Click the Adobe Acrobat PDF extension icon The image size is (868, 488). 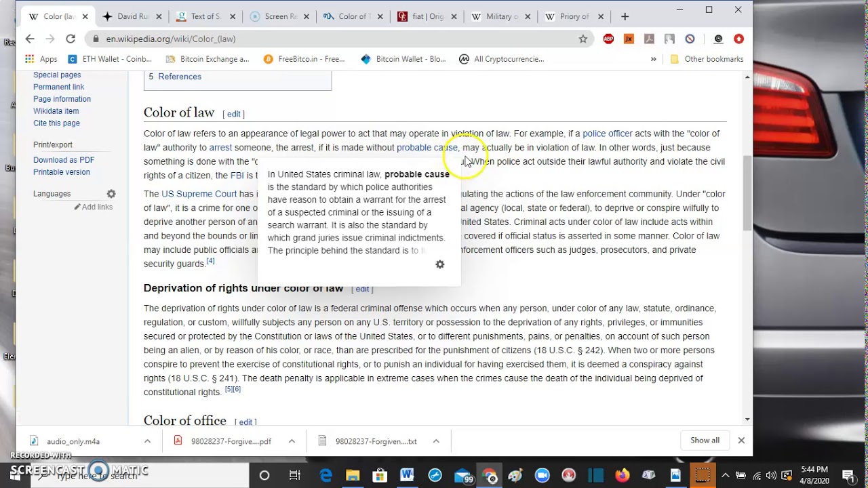[649, 39]
